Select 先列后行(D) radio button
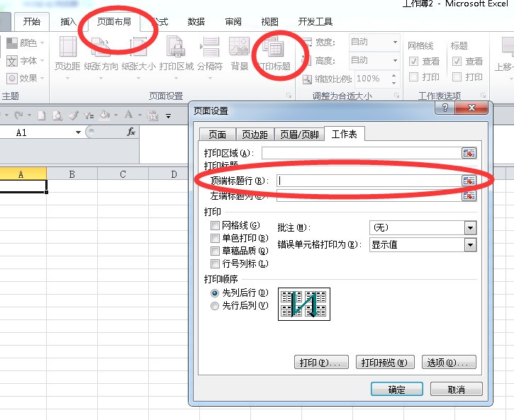 pos(214,293)
